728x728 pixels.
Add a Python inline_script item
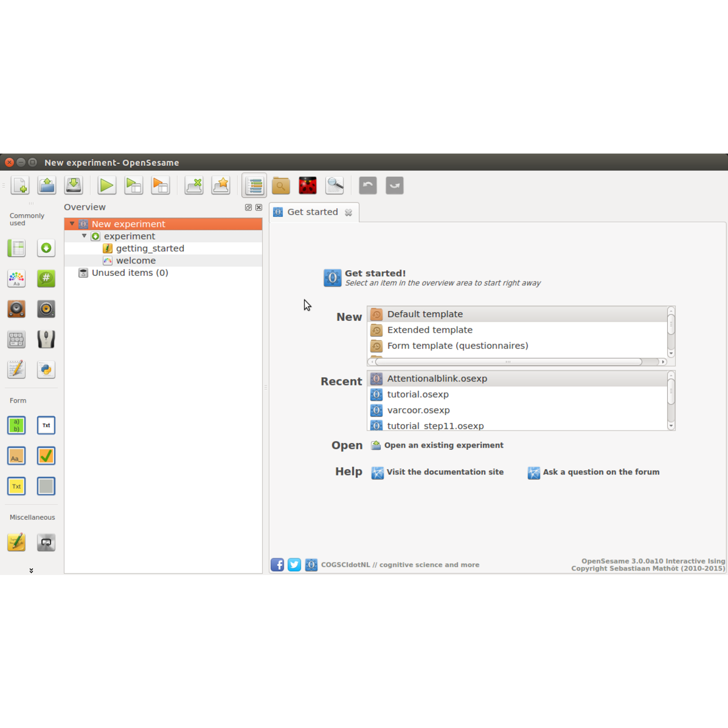coord(46,369)
